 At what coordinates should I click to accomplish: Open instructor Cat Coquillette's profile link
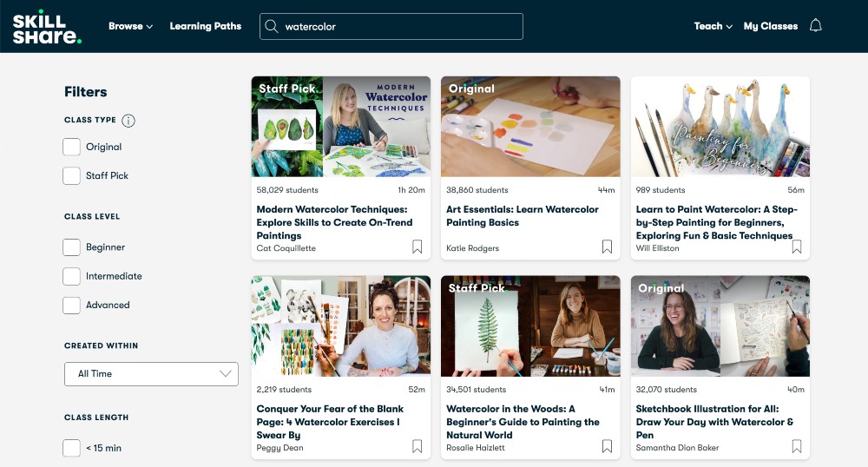[286, 248]
